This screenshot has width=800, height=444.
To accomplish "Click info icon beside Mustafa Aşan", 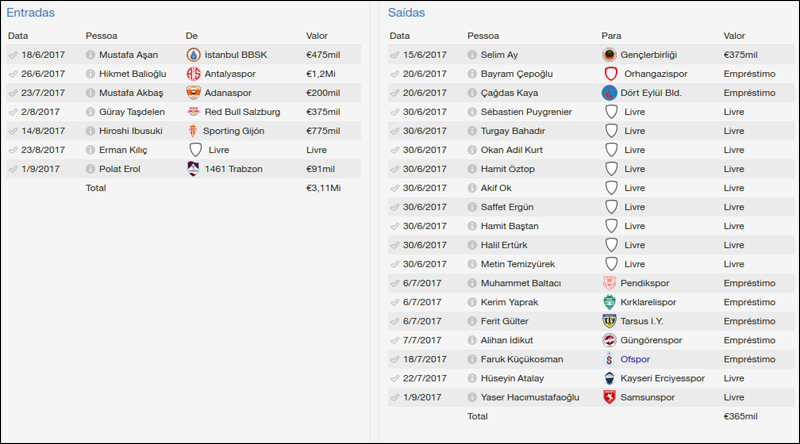I will tap(90, 55).
